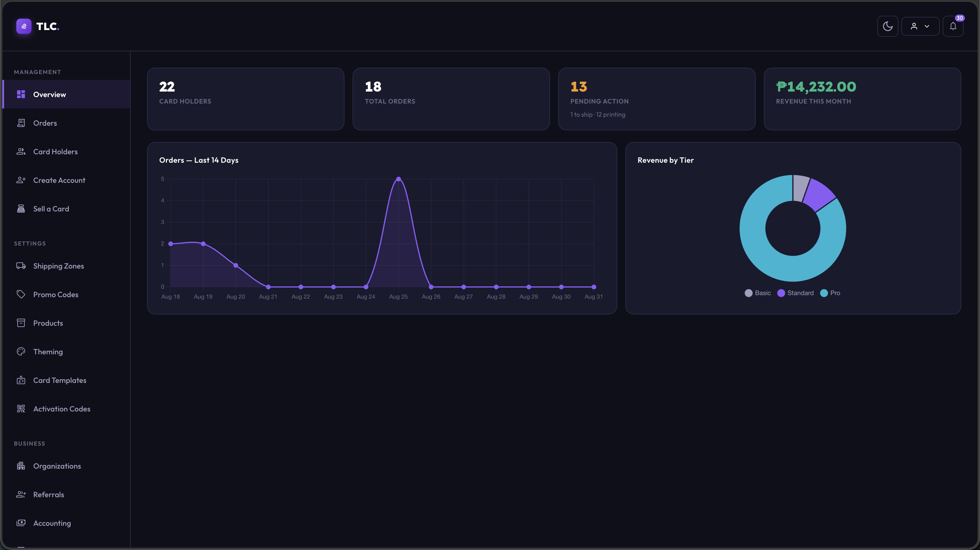Viewport: 980px width, 550px height.
Task: Open Orders from the sidebar
Action: point(66,123)
